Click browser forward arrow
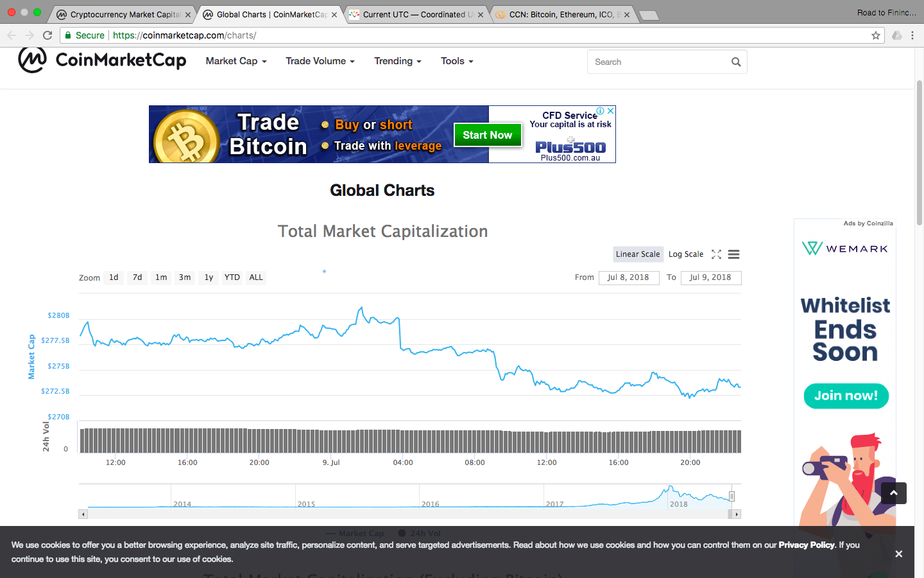 [x=30, y=35]
